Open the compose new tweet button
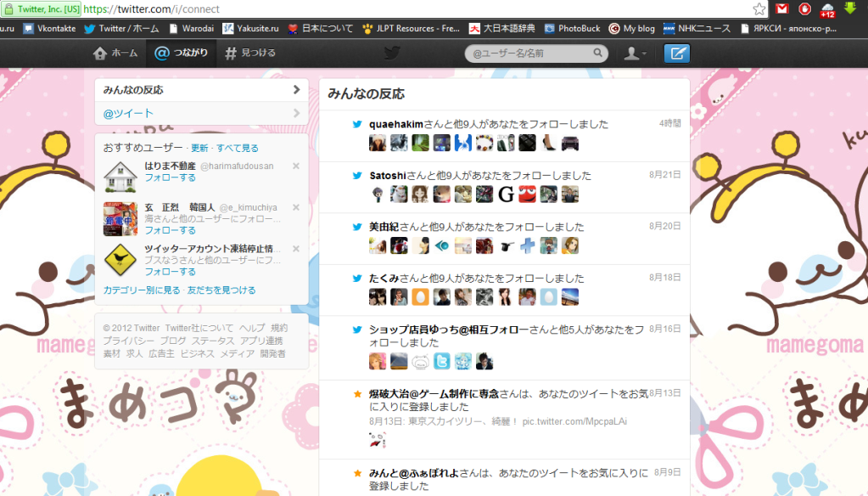Image resolution: width=868 pixels, height=496 pixels. pos(677,54)
